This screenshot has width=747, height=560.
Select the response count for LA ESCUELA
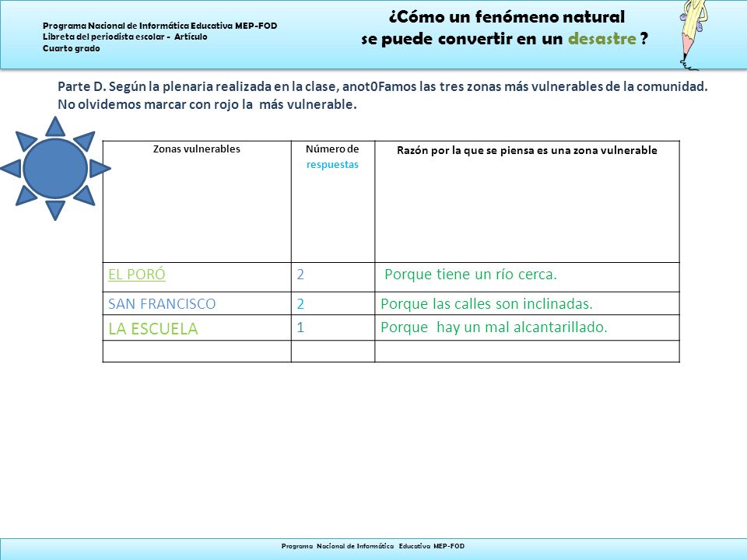[x=300, y=327]
